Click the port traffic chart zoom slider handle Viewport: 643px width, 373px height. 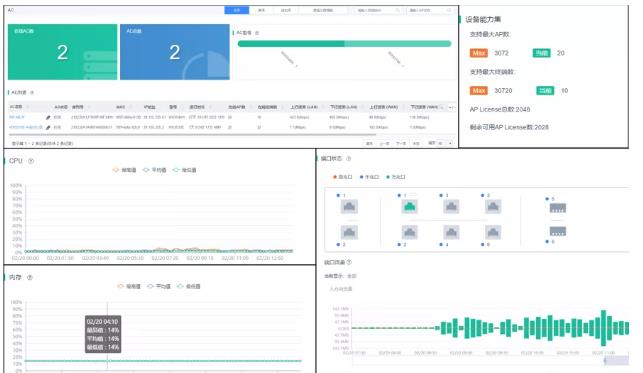tap(605, 360)
